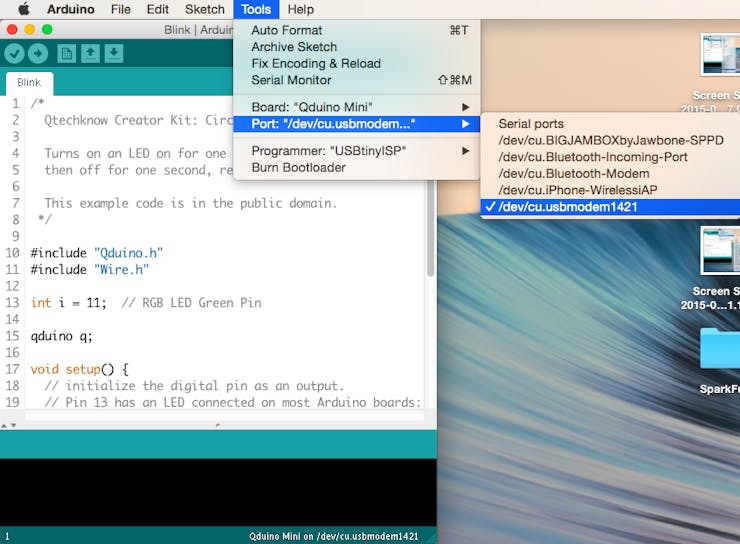Click the editor vertical scrollbar
Image resolution: width=740 pixels, height=544 pixels.
coord(430,229)
